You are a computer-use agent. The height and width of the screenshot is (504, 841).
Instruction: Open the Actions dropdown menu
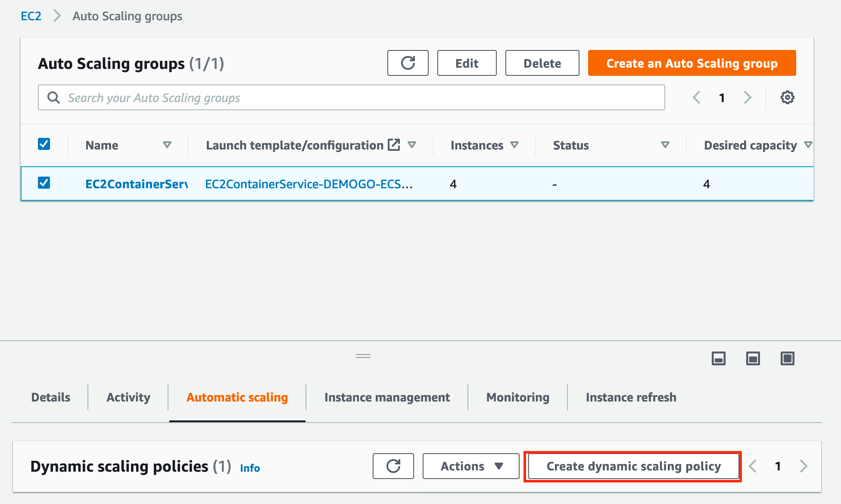point(471,466)
